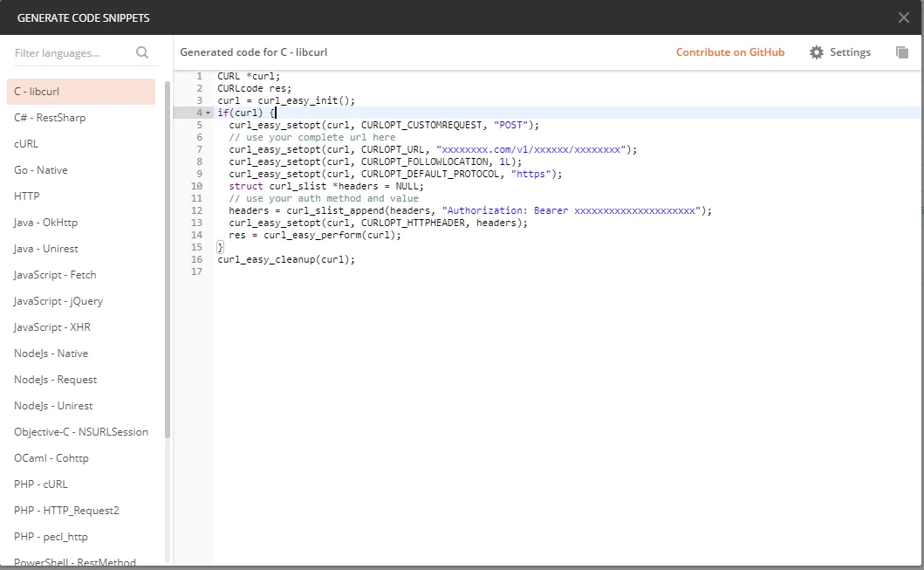Choose PHP - pecl_http language

point(81,537)
